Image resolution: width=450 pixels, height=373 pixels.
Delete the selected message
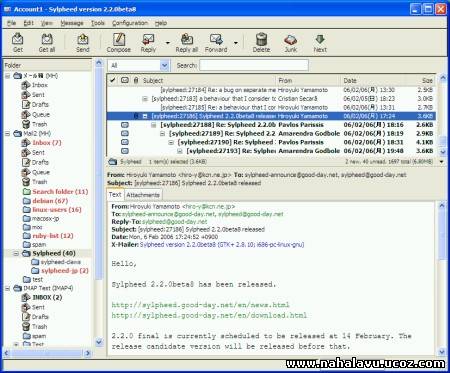coord(261,43)
